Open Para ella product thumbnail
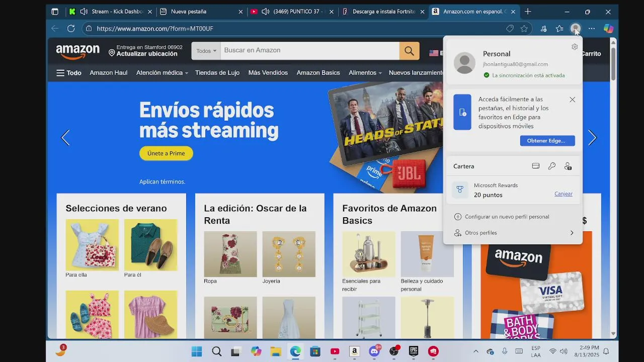The width and height of the screenshot is (644, 362). click(x=92, y=245)
